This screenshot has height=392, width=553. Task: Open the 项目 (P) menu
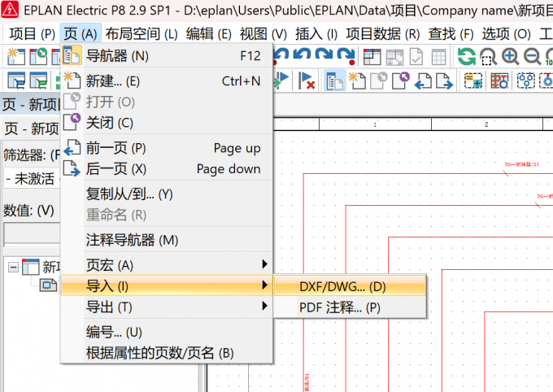tap(32, 34)
